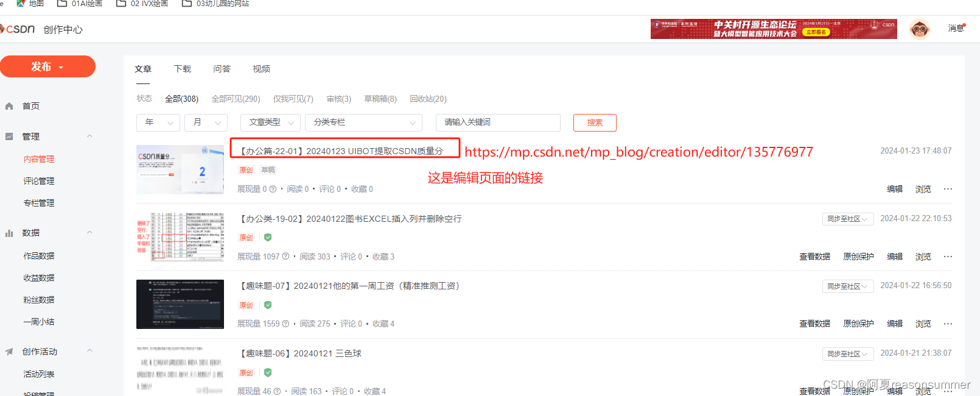Open the 03幼儿园的网站 bookmark folder
This screenshot has height=396, width=980.
point(215,4)
